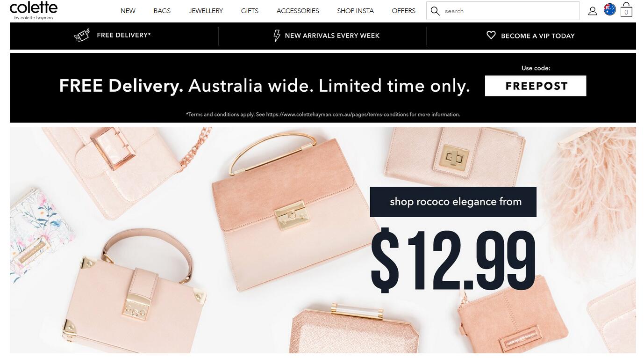
Task: Open the SHOP INSTA page
Action: pos(355,11)
